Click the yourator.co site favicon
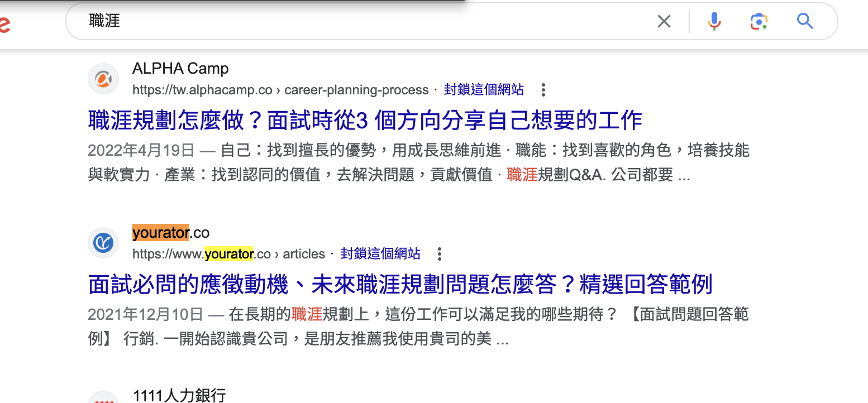The width and height of the screenshot is (868, 403). (103, 243)
